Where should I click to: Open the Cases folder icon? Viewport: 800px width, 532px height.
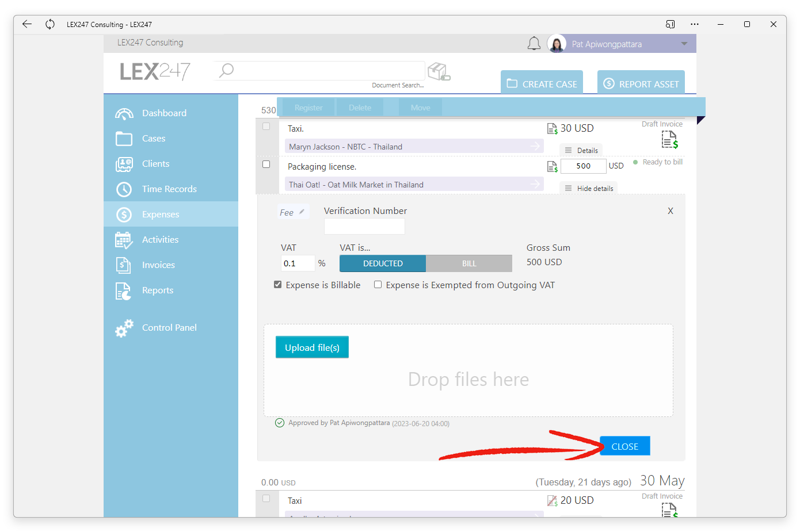124,139
